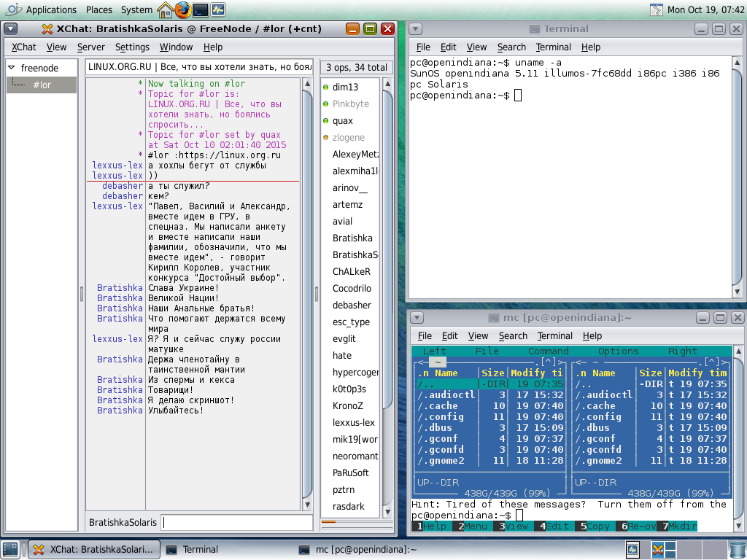
Task: Click the '3 ops, 34 total' label
Action: pyautogui.click(x=356, y=68)
